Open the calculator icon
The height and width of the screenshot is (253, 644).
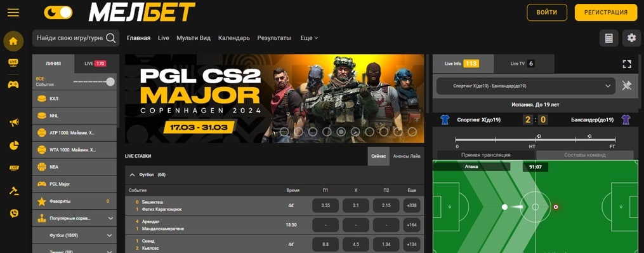(609, 38)
